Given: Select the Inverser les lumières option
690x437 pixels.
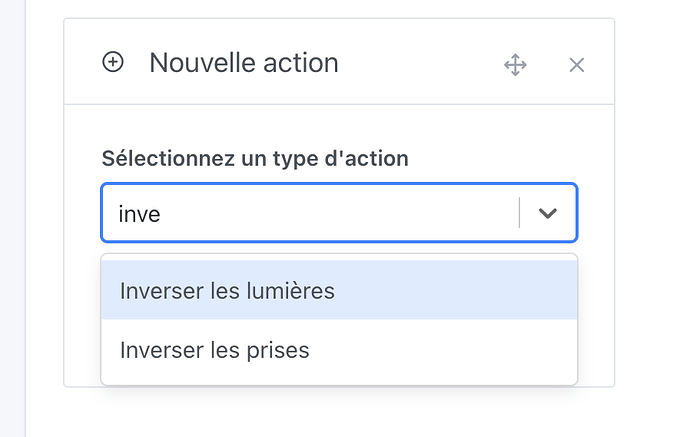Looking at the screenshot, I should (227, 291).
